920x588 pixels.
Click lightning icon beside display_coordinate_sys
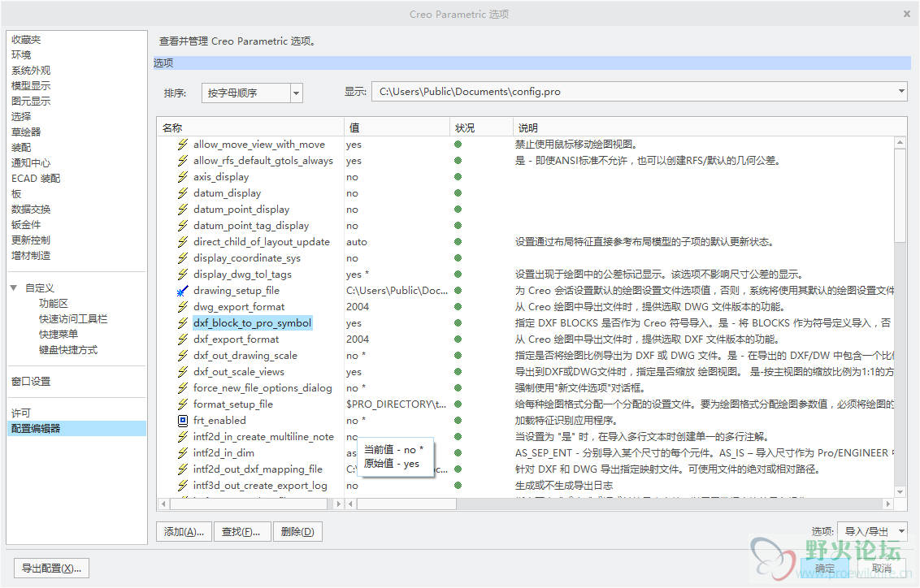[183, 258]
